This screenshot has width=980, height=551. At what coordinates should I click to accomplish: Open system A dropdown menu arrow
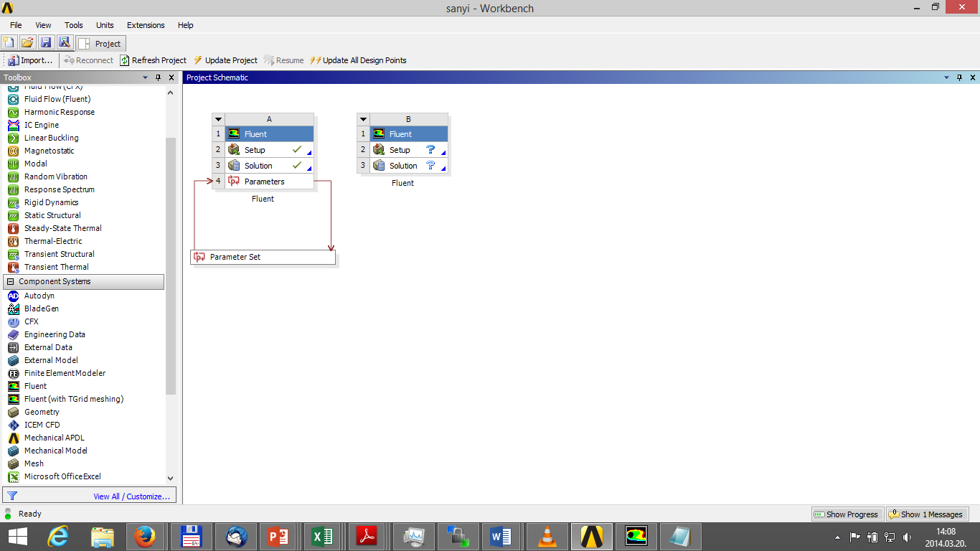pos(219,120)
